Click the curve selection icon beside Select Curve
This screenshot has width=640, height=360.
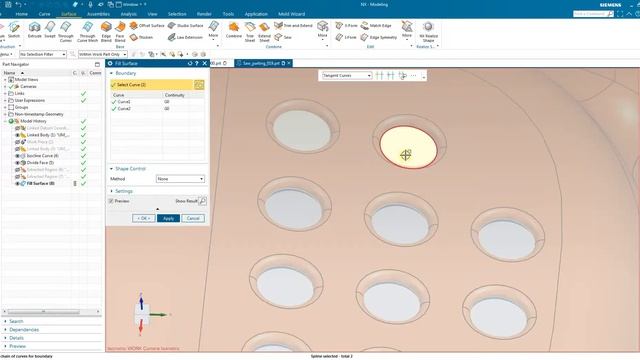[199, 84]
